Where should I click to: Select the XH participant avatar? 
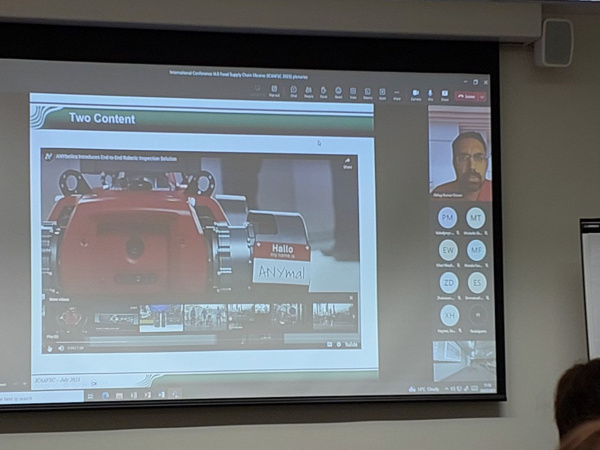[450, 315]
